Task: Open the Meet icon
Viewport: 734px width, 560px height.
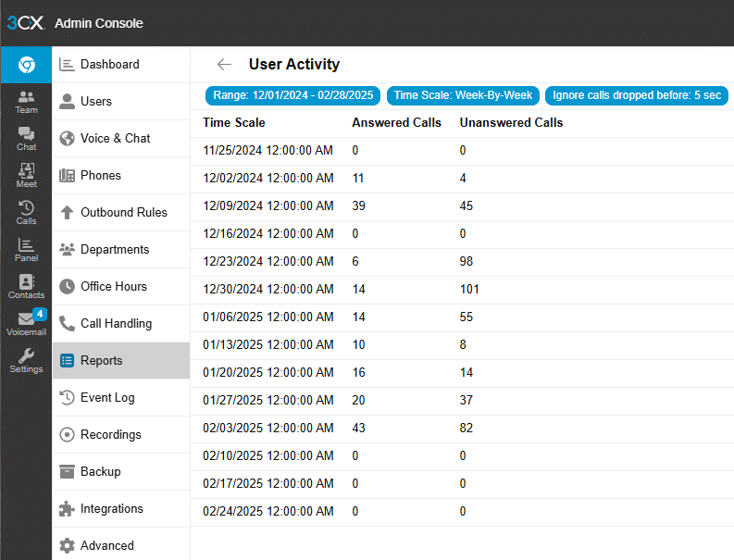Action: (26, 176)
